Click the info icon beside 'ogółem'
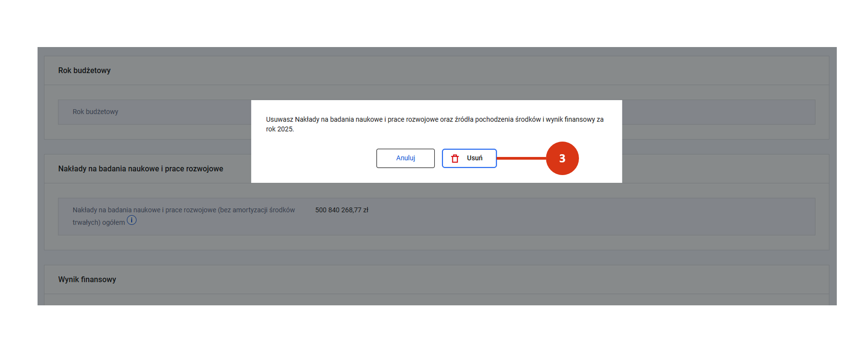The height and width of the screenshot is (356, 868). (x=132, y=220)
